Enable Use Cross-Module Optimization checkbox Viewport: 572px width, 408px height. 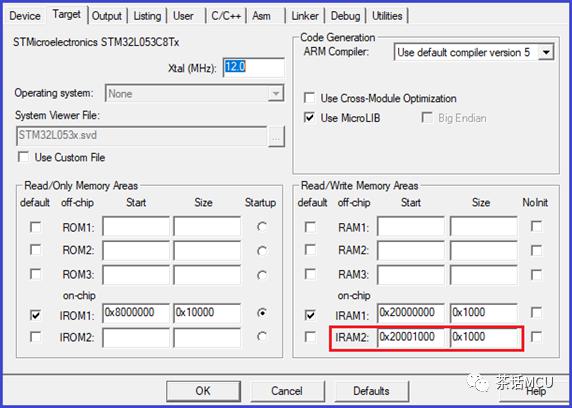pos(309,98)
